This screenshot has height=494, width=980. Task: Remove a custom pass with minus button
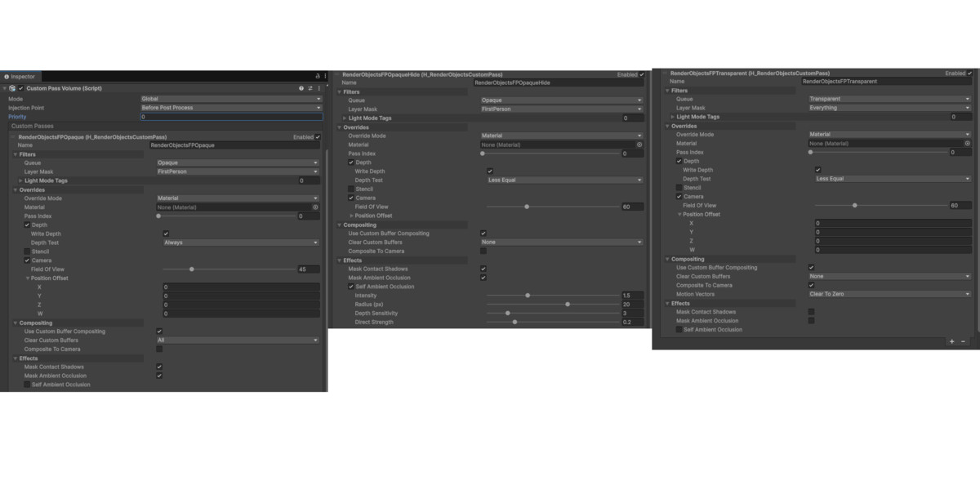tap(961, 342)
